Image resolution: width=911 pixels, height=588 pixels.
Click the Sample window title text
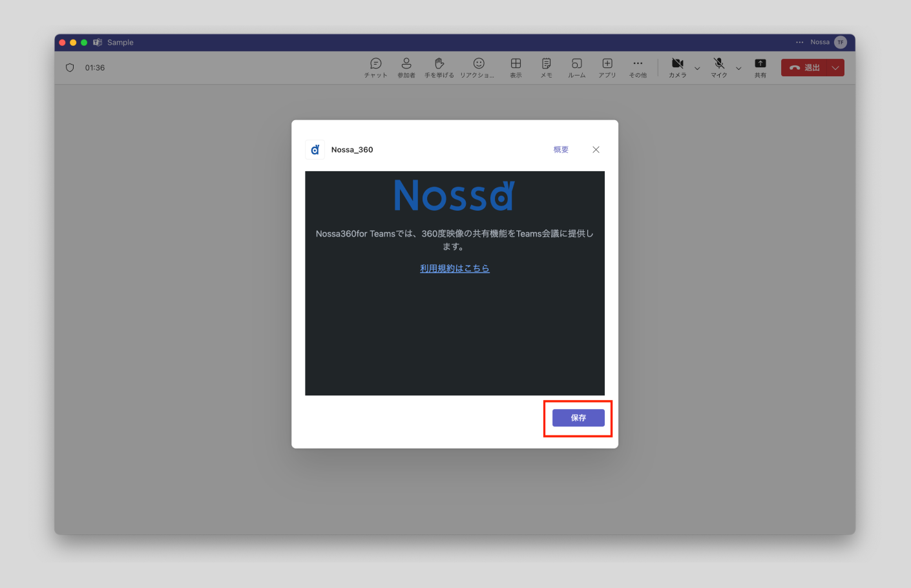(x=120, y=42)
